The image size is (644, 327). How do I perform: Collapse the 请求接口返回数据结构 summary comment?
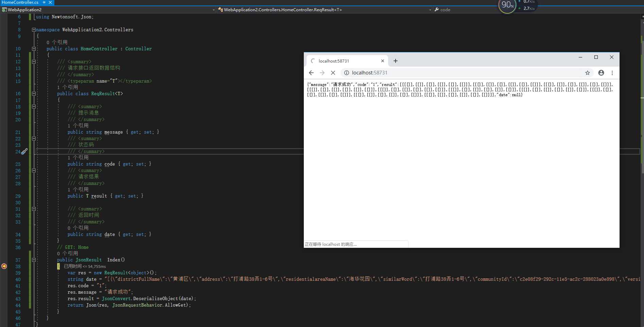click(x=34, y=62)
